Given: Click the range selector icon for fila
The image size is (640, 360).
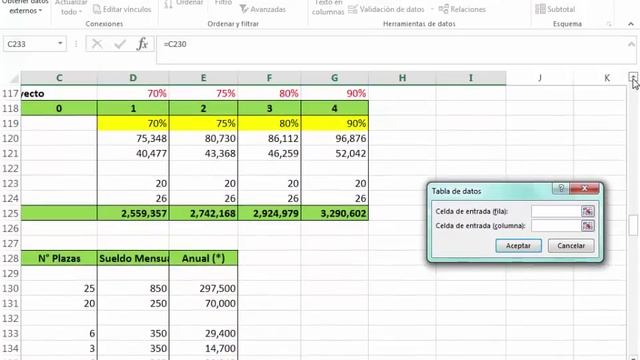Looking at the screenshot, I should coord(588,211).
